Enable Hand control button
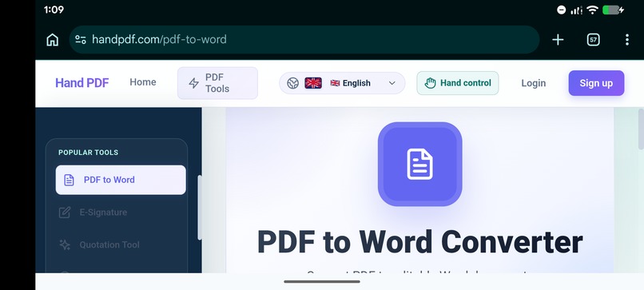The height and width of the screenshot is (290, 644). [458, 83]
